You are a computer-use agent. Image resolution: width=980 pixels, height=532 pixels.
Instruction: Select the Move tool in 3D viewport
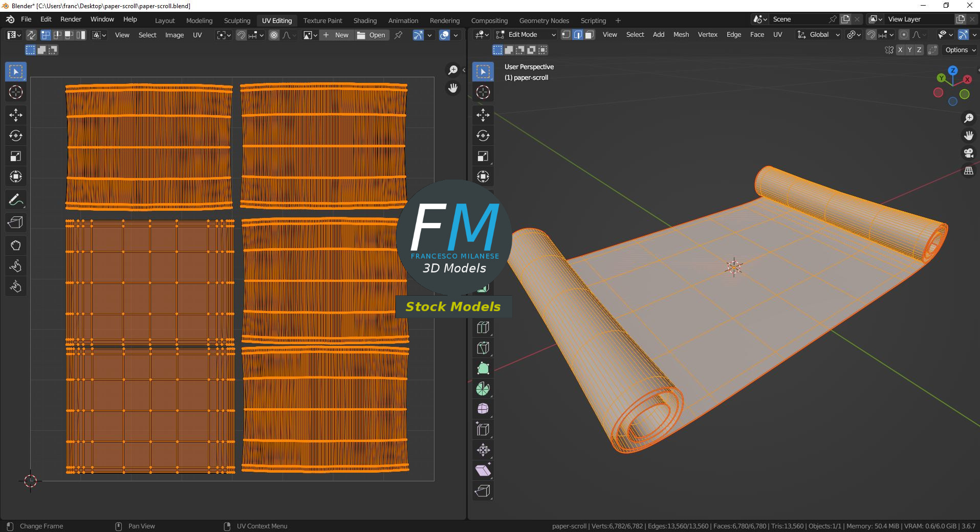click(483, 115)
